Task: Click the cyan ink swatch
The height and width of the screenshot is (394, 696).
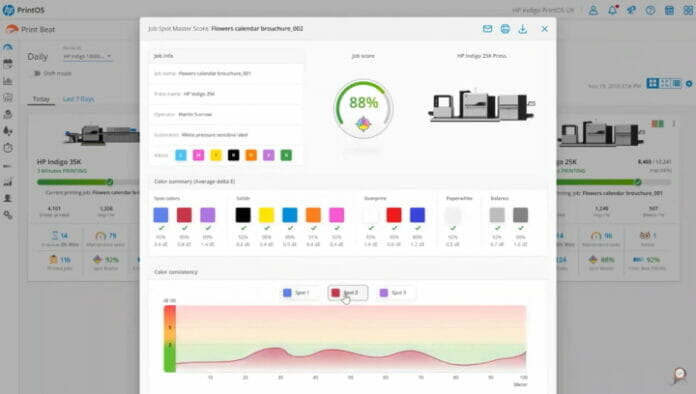Action: (x=181, y=155)
